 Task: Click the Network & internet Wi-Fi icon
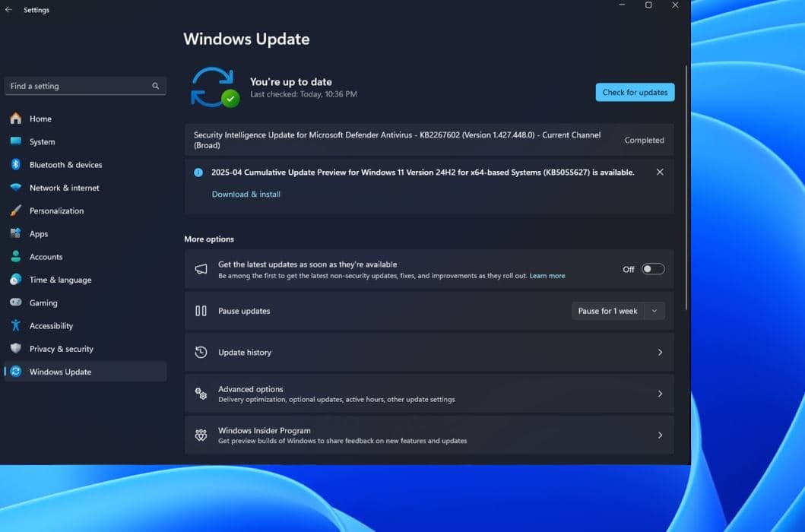point(15,188)
